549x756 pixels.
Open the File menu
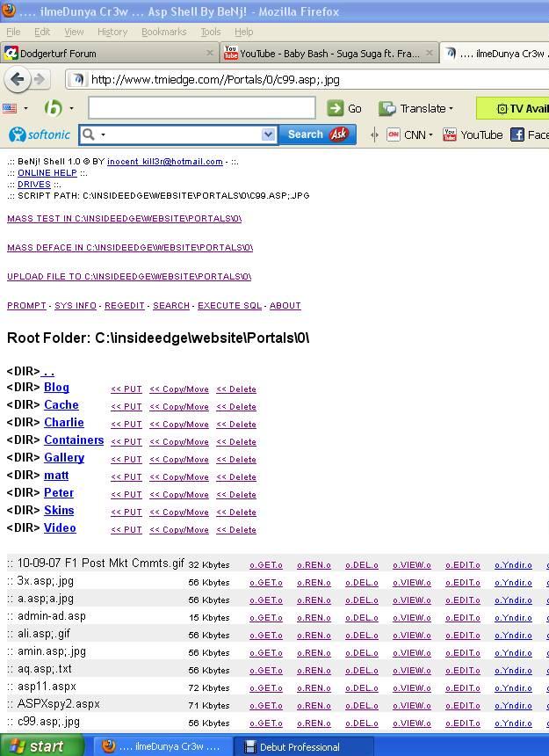click(x=13, y=32)
